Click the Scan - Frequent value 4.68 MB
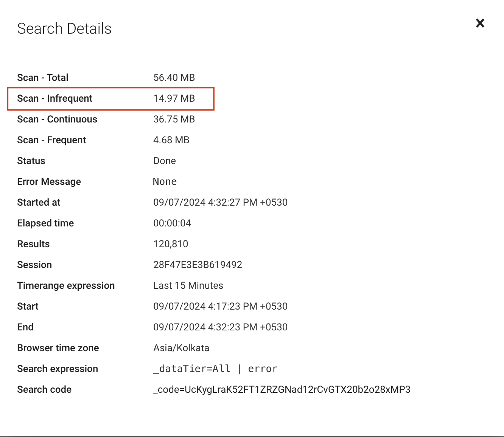 coord(171,140)
